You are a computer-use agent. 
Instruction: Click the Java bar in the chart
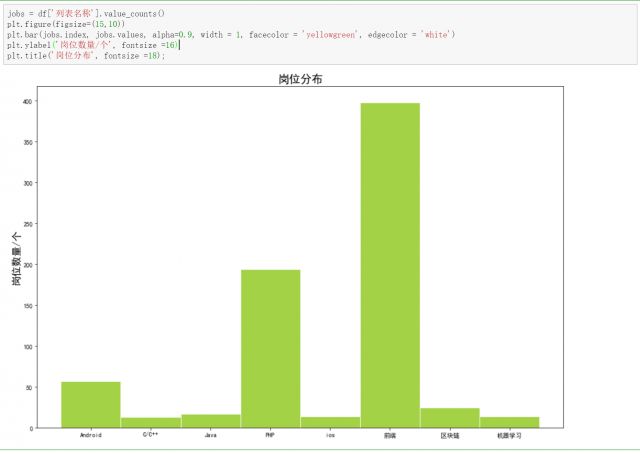(x=211, y=421)
